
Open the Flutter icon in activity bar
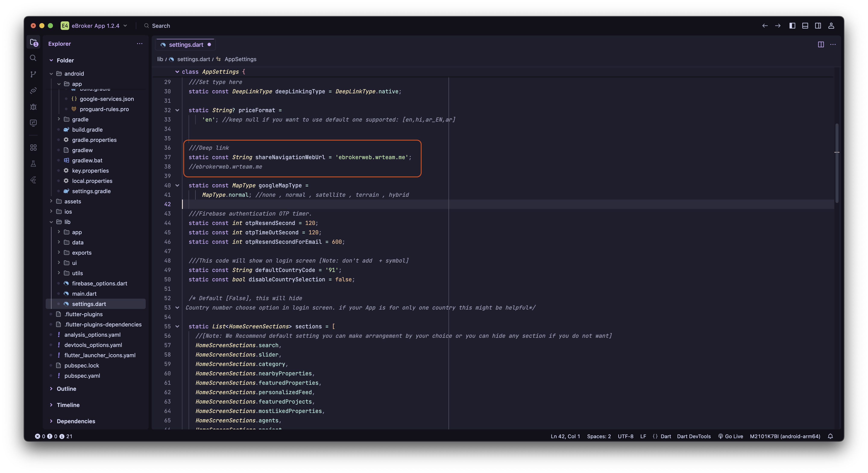click(33, 180)
